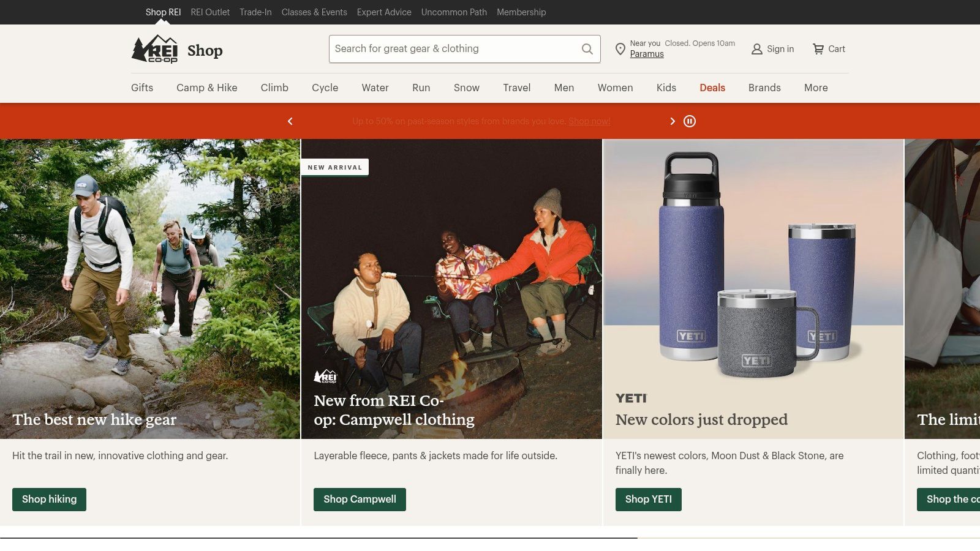Click the Shop hiking button
The height and width of the screenshot is (551, 980).
[49, 499]
